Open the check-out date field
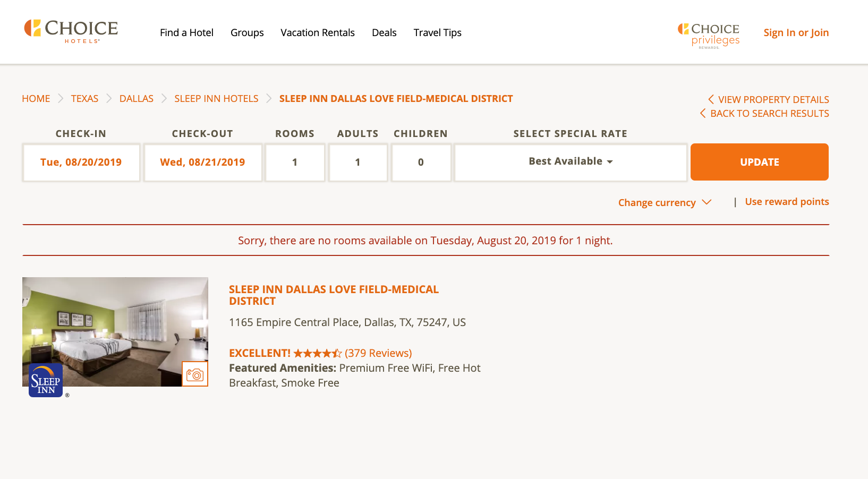Viewport: 868px width, 479px height. pyautogui.click(x=203, y=162)
